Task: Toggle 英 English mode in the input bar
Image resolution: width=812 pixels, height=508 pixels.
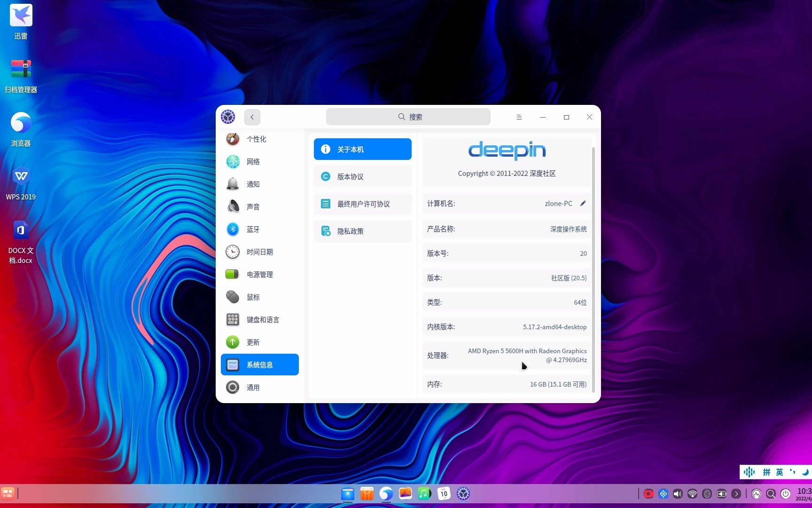Action: click(780, 472)
